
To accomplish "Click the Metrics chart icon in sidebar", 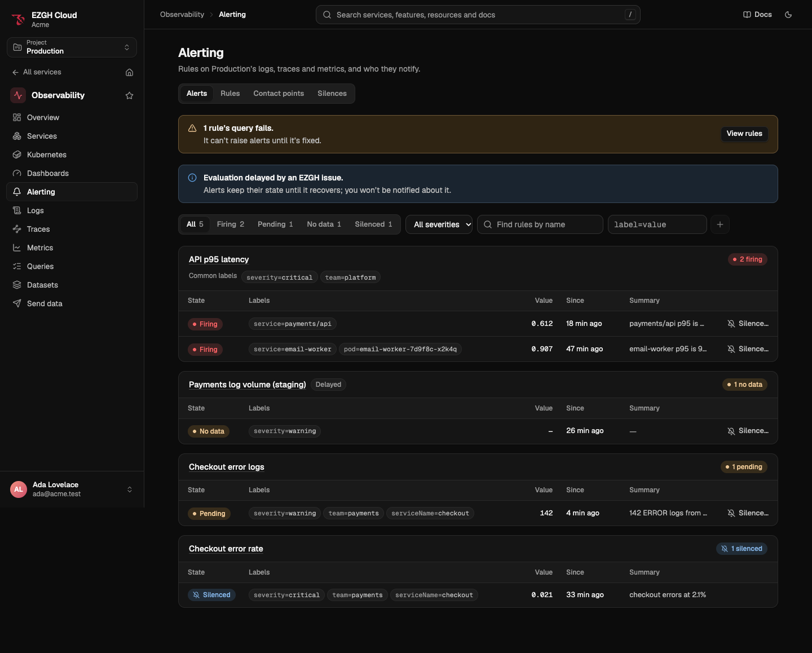I will 17,248.
